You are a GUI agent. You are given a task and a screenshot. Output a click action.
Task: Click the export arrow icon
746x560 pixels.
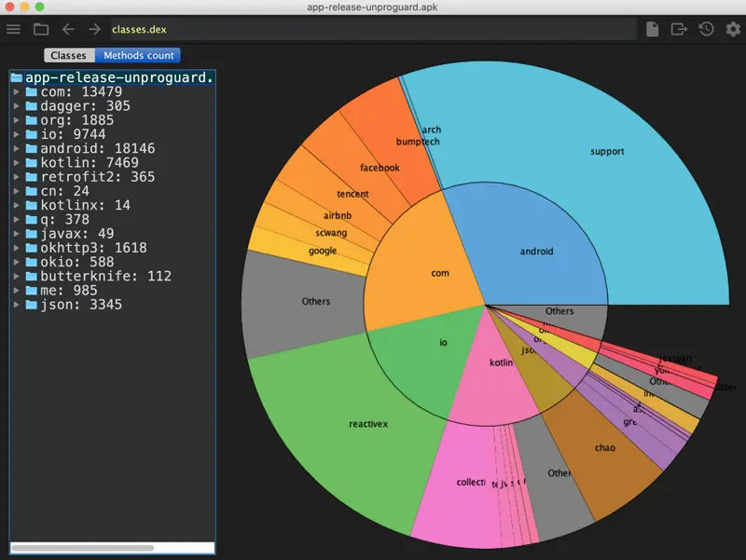pos(679,30)
